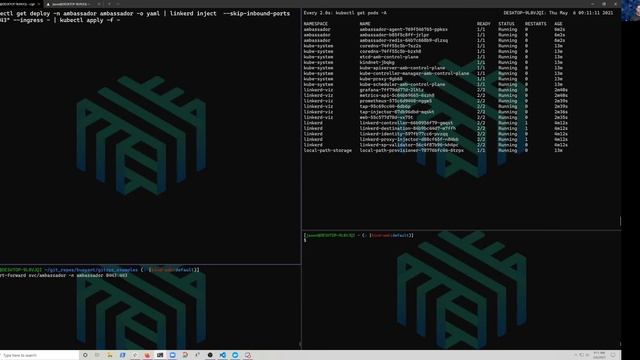Click the READY column header
The image size is (640, 360).
click(483, 24)
